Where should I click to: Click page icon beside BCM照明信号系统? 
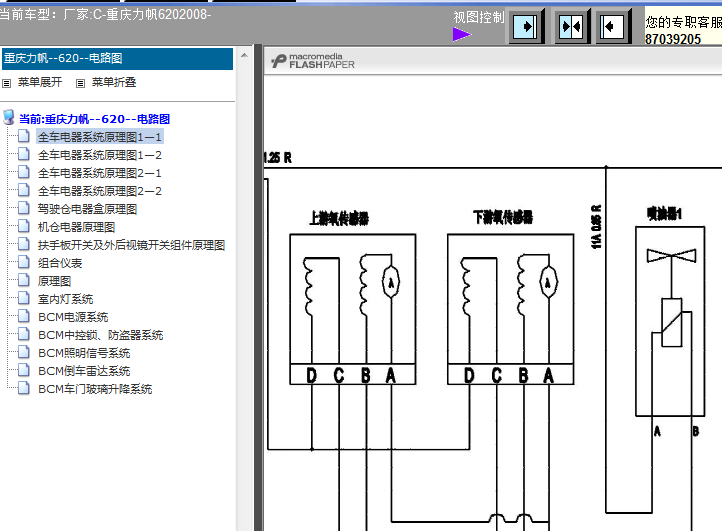tap(24, 352)
